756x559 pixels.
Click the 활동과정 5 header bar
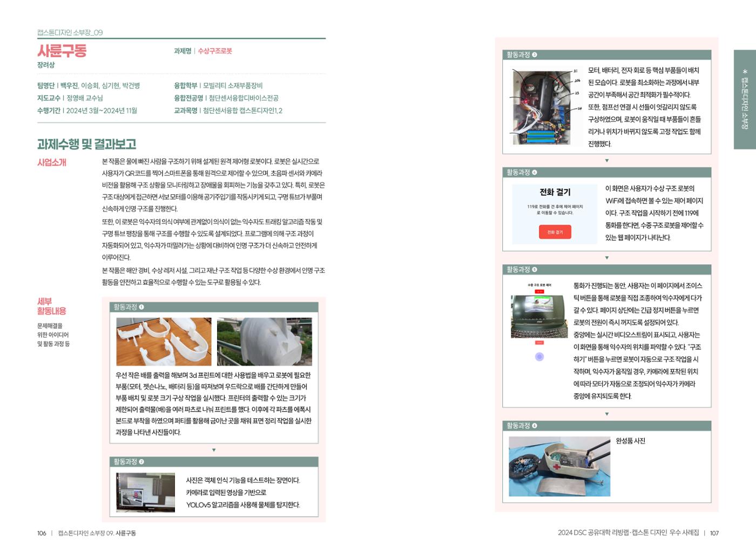(x=606, y=270)
